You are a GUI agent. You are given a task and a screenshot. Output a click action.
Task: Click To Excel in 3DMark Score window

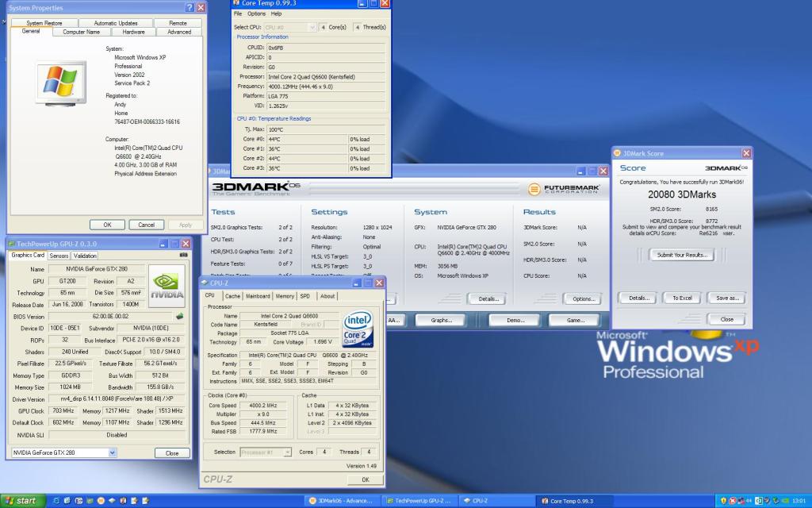(x=681, y=298)
